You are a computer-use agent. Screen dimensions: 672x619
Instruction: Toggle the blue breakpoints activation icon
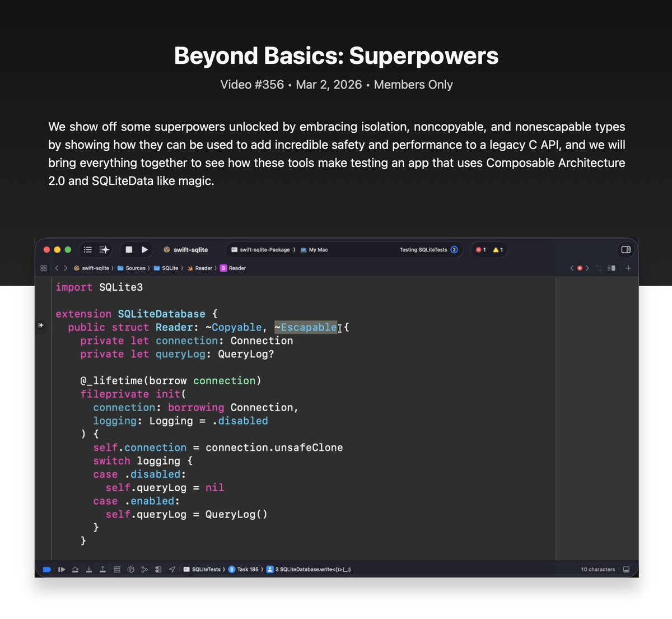[x=47, y=570]
